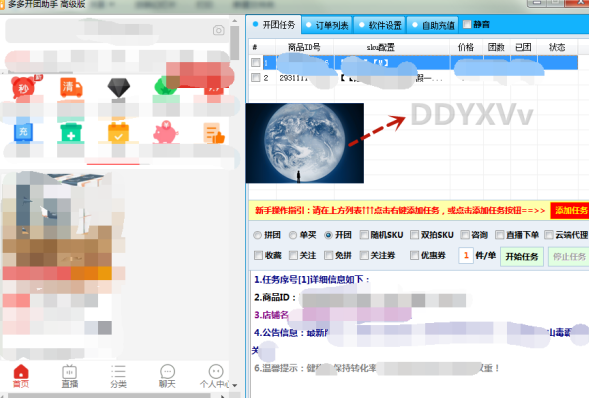Open the 软件设置 tab

[380, 25]
